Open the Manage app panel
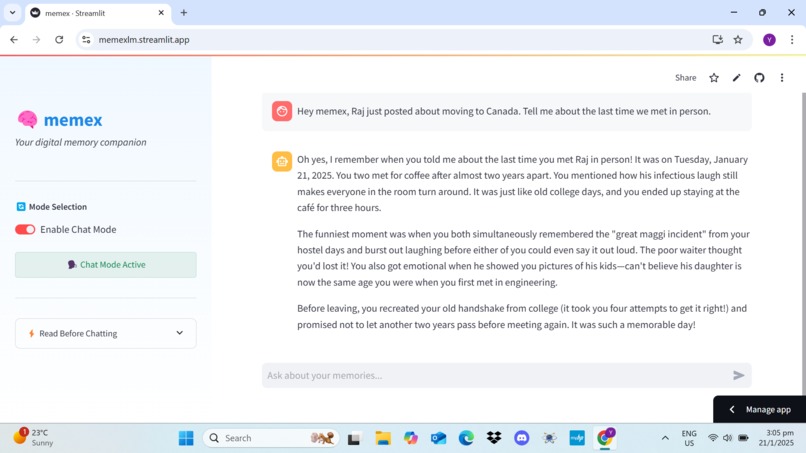 (759, 409)
